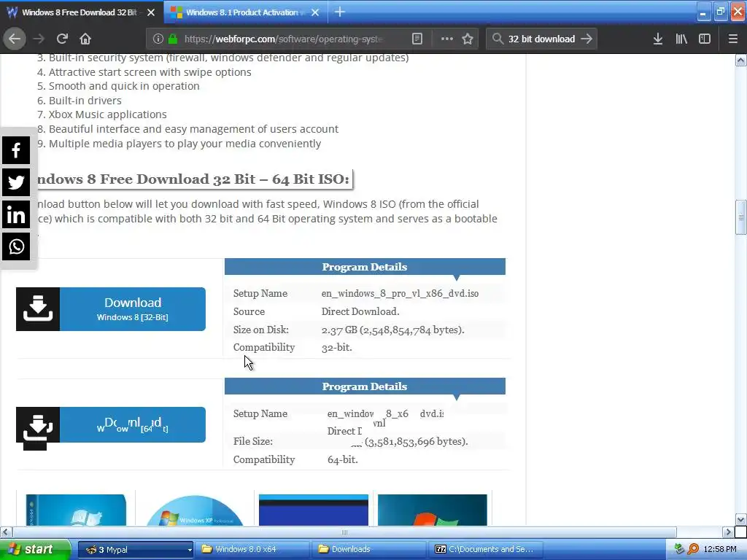The image size is (747, 560).
Task: Click the 12:58 PM system clock
Action: pyautogui.click(x=720, y=549)
